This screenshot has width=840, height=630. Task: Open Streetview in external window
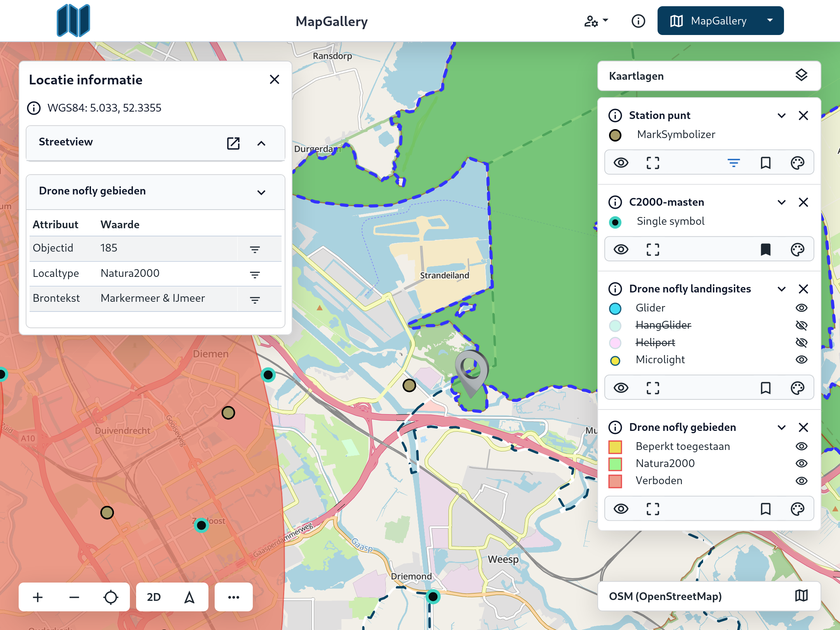(x=233, y=143)
